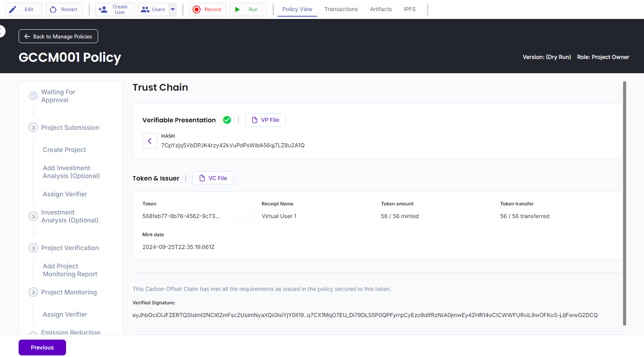
Task: Expand the Project Verification step
Action: pos(33,248)
